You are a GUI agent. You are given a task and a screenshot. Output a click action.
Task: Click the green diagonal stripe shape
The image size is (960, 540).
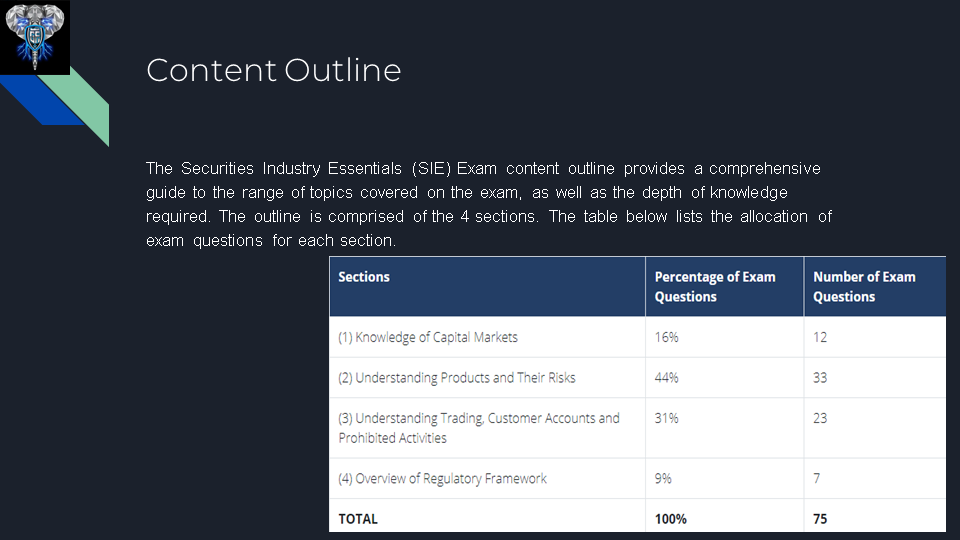click(x=85, y=105)
